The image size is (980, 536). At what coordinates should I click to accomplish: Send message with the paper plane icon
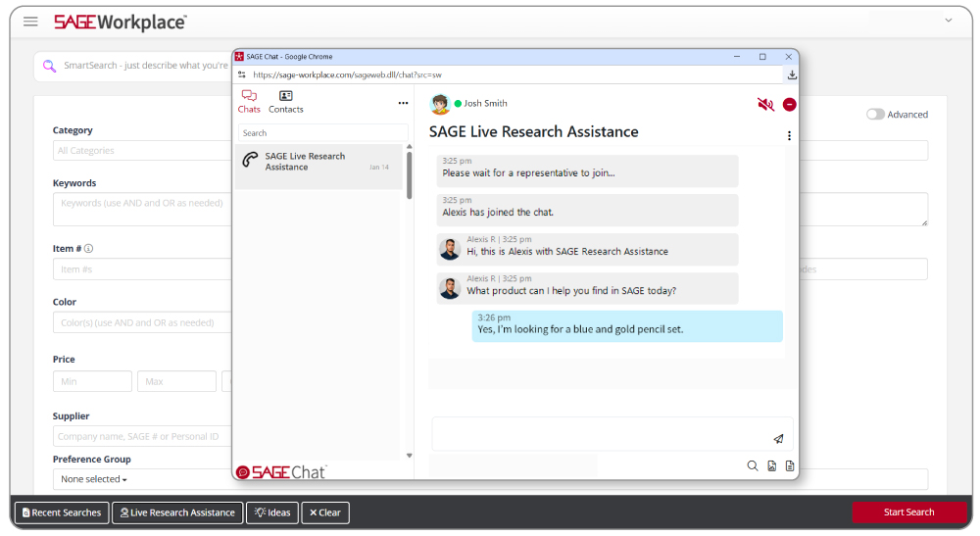click(x=778, y=439)
